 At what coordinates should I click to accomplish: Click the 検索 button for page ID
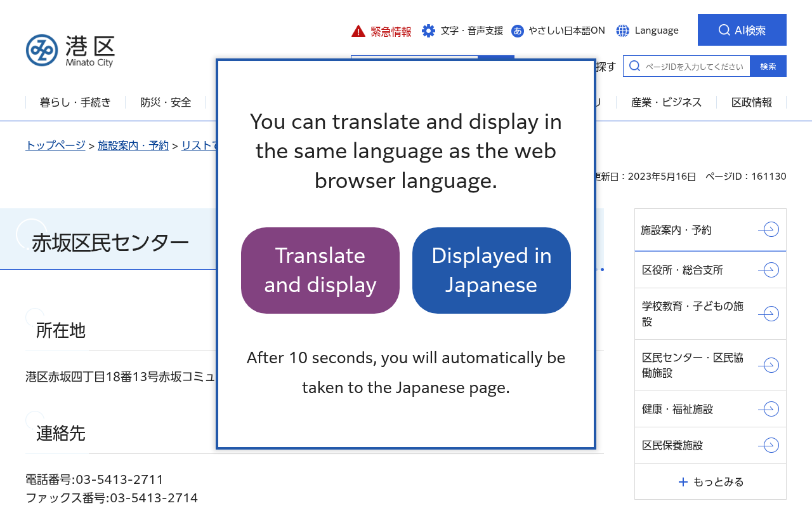768,66
